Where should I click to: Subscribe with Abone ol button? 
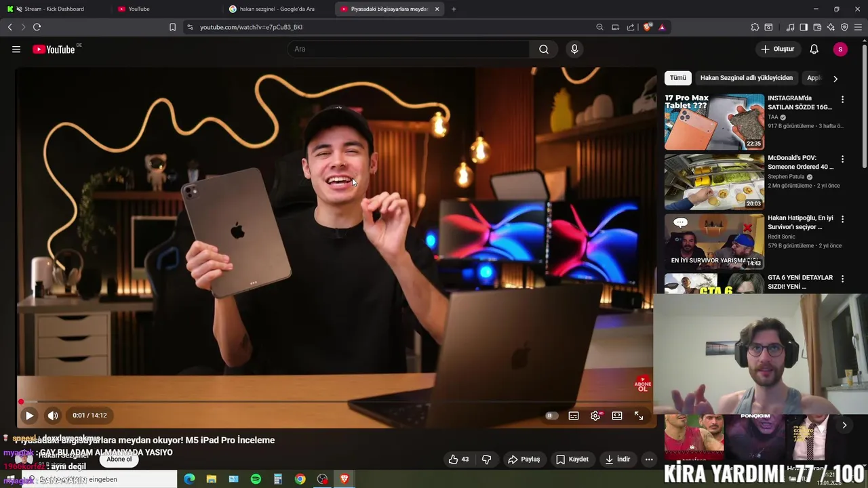click(x=119, y=459)
